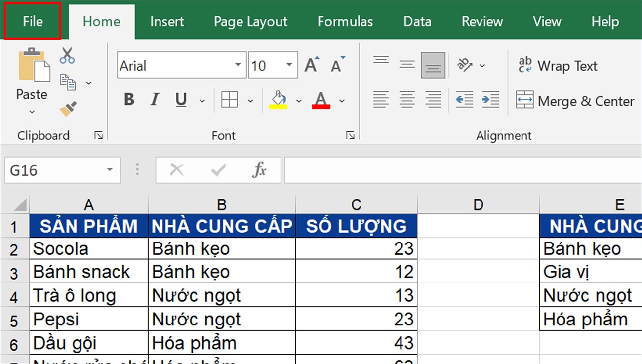Viewport: 642px width, 364px height.
Task: Click the Orientation text rotation icon
Action: click(x=464, y=65)
